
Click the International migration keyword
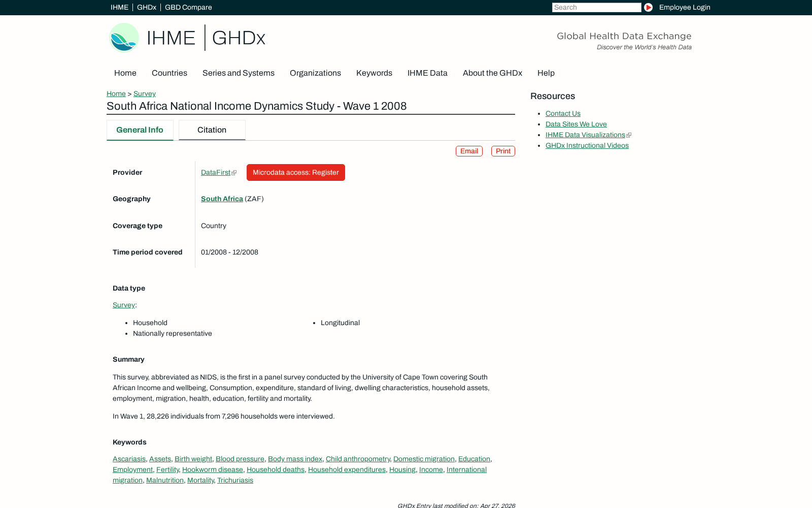[466, 470]
